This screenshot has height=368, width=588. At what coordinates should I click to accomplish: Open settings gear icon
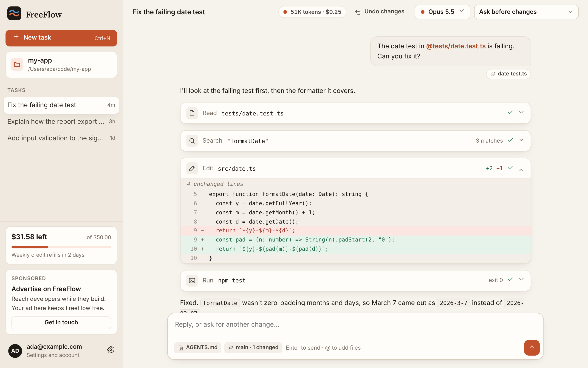click(x=110, y=350)
